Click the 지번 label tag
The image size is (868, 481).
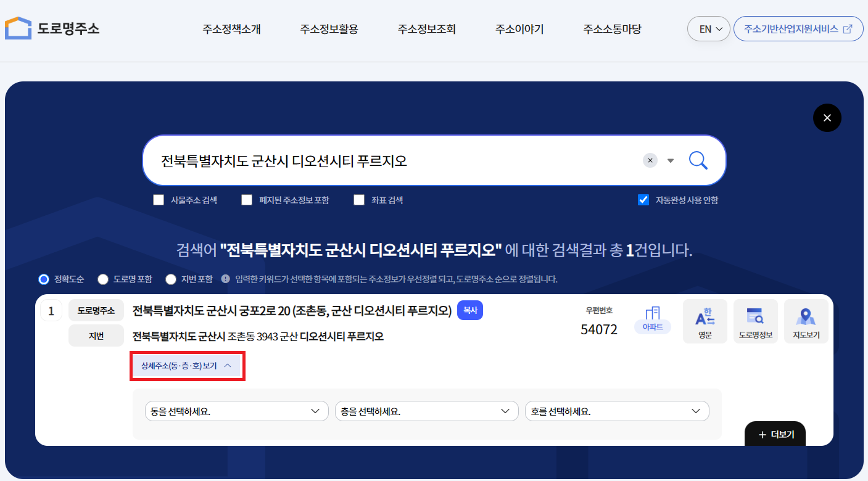96,336
